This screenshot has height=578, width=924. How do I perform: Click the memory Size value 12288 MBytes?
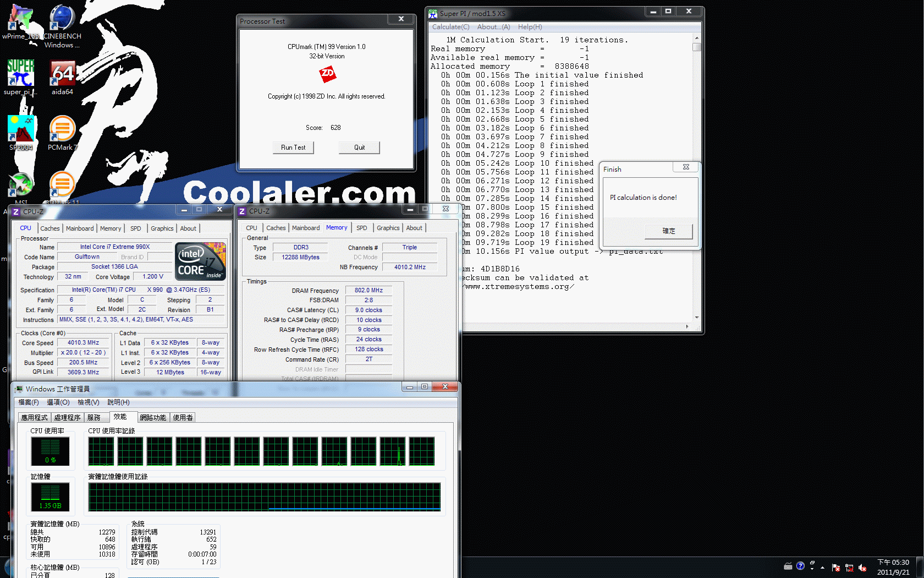click(300, 257)
